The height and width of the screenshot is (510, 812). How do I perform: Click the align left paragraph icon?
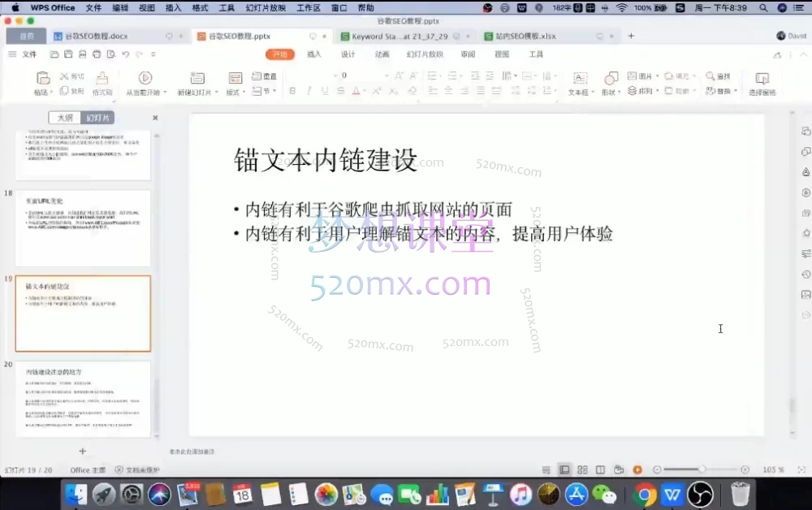point(433,91)
